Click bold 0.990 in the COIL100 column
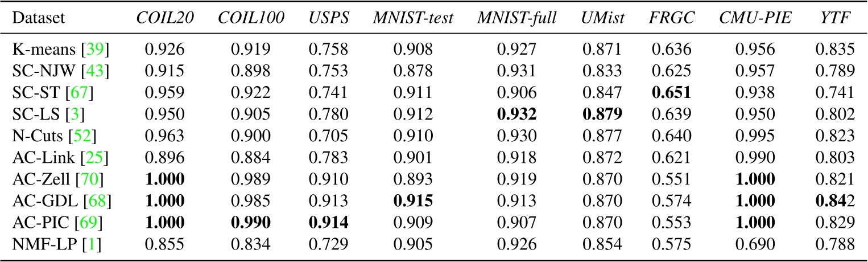The height and width of the screenshot is (262, 868). tap(249, 224)
